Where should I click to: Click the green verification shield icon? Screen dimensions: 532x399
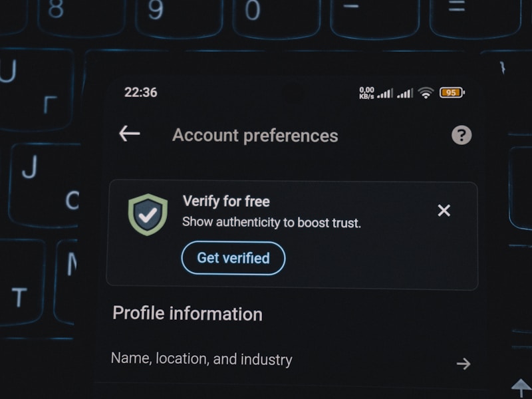coord(148,215)
